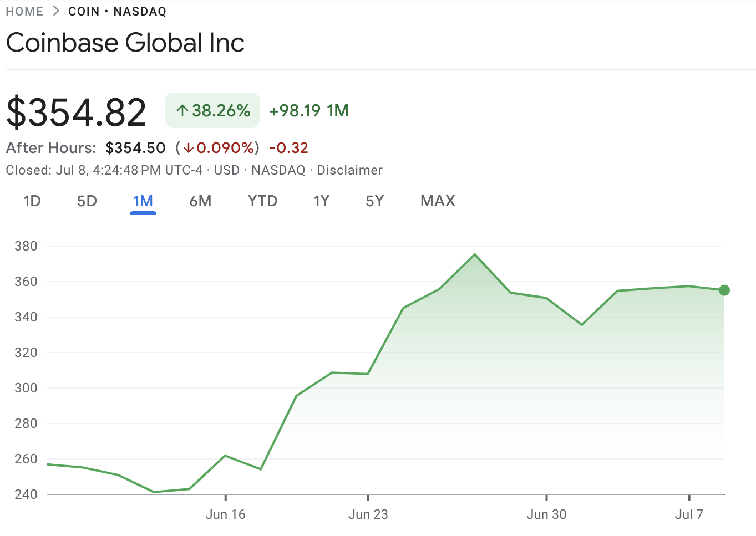The image size is (756, 536).
Task: Open the HOME breadcrumb link
Action: coord(24,10)
